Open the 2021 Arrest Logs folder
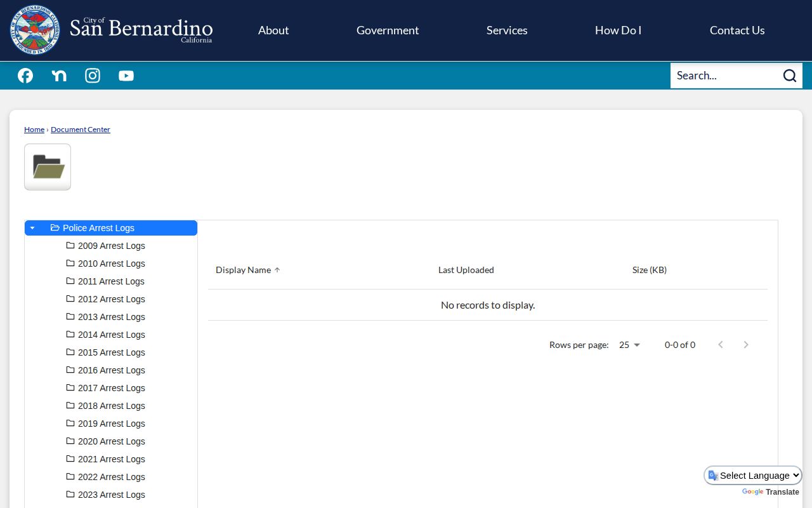The image size is (812, 508). pyautogui.click(x=112, y=459)
